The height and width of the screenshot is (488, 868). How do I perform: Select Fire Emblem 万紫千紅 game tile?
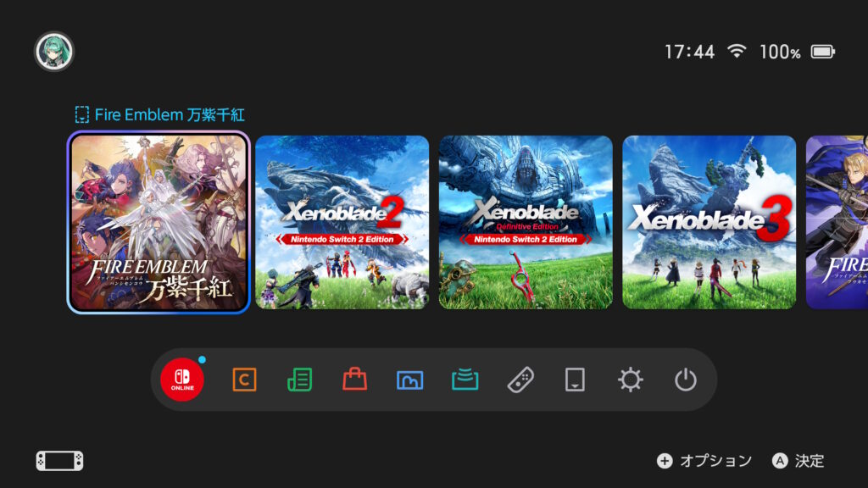pos(159,223)
